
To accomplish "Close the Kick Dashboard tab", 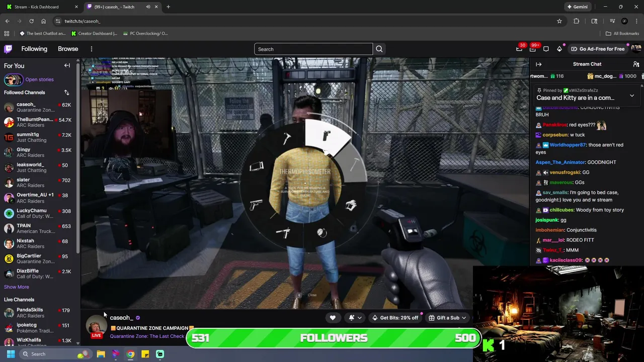I will tap(76, 7).
